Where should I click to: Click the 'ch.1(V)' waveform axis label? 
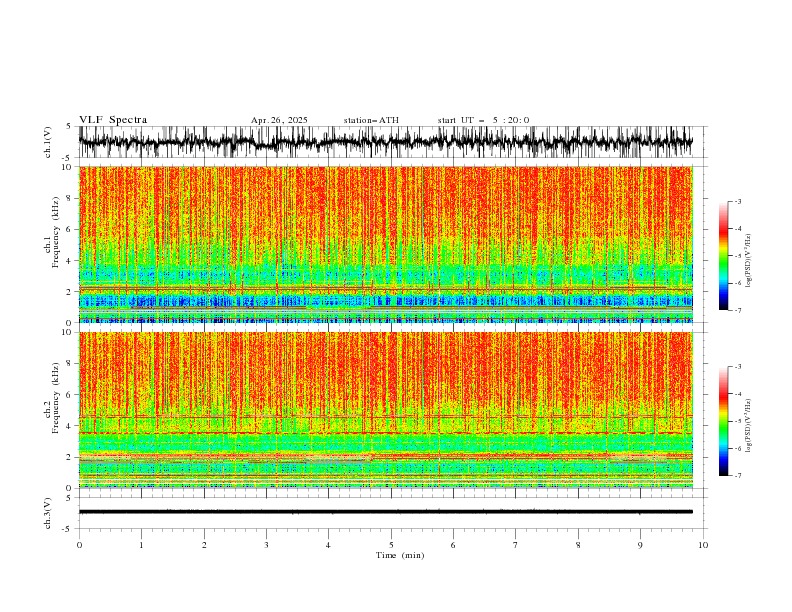click(x=48, y=142)
